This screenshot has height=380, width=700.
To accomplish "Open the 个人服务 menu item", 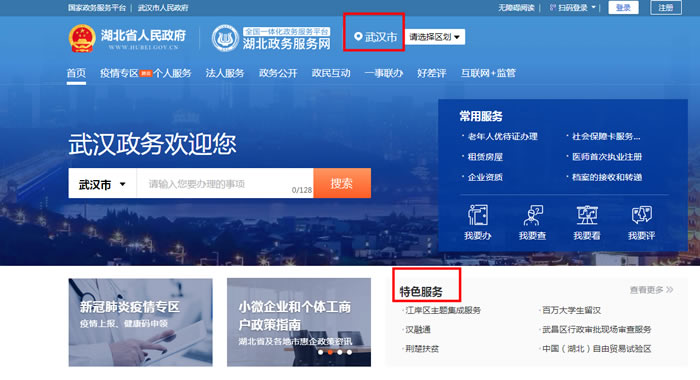I will coord(172,73).
